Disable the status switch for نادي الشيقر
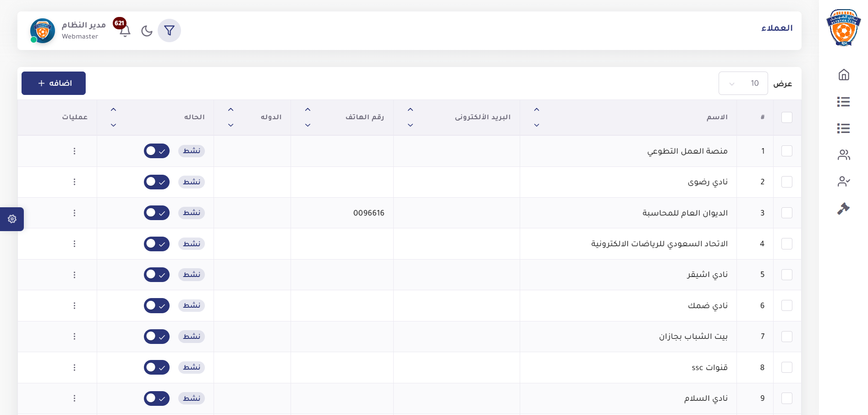This screenshot has height=415, width=868. coord(157,275)
